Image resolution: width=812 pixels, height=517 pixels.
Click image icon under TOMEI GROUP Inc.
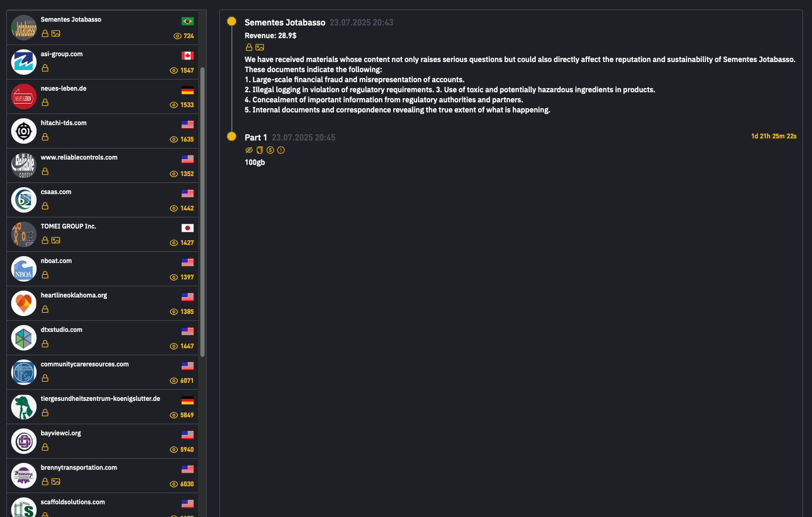[56, 240]
